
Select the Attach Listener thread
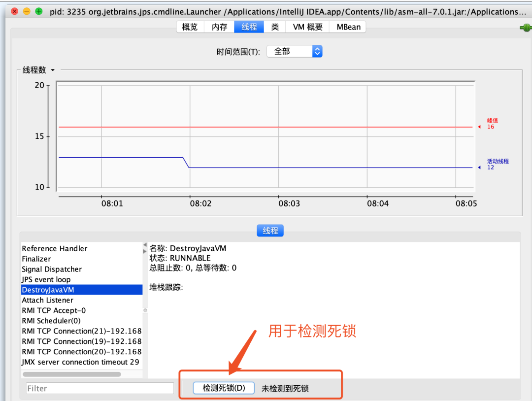pos(82,300)
